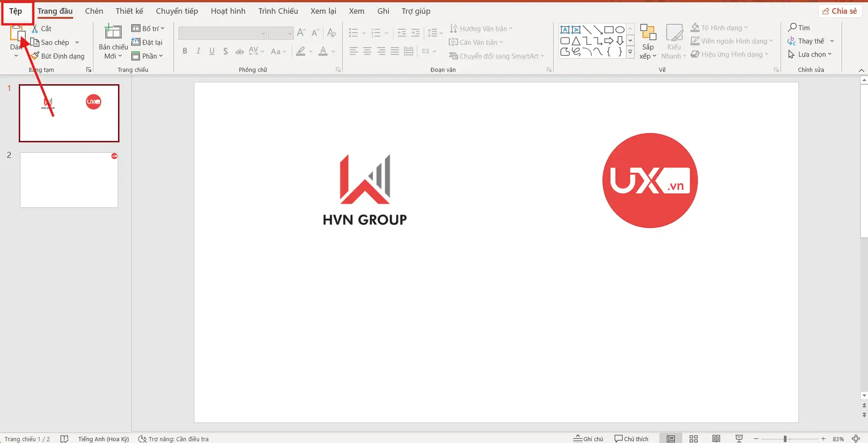The width and height of the screenshot is (868, 443).
Task: Select the oval shape in the gallery
Action: tap(620, 29)
